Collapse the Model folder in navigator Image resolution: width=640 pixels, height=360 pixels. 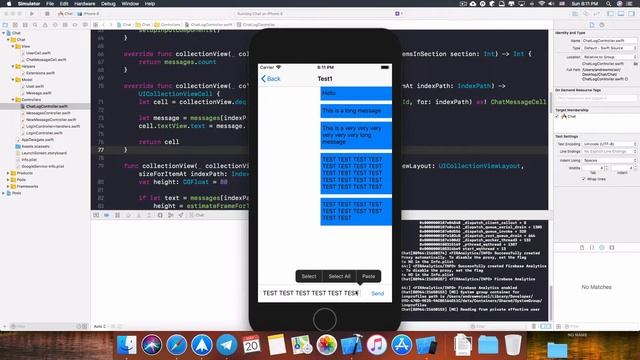pos(13,80)
